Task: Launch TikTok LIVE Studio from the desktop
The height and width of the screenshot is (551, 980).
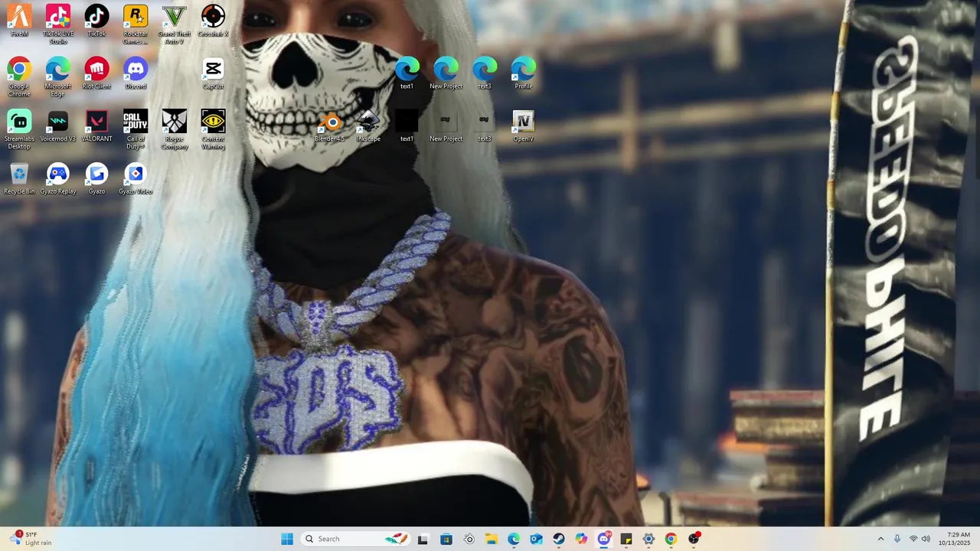Action: pos(58,24)
